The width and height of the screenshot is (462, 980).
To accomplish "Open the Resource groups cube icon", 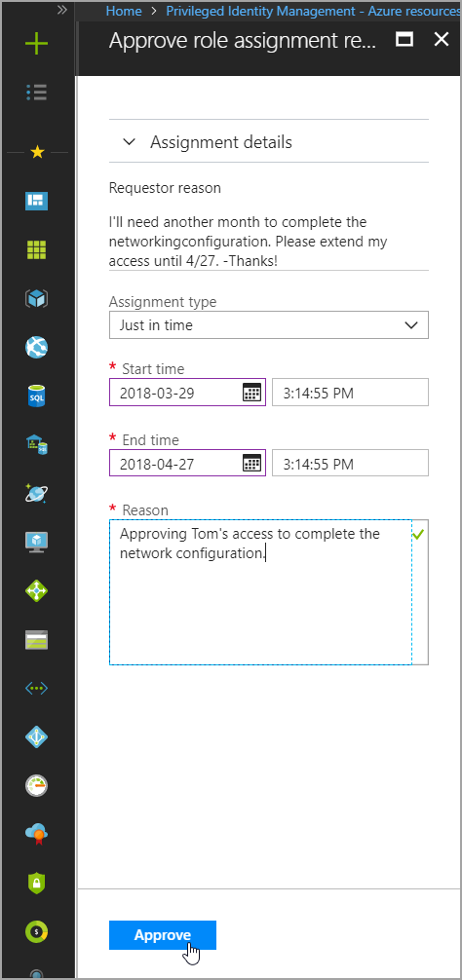I will tap(36, 299).
